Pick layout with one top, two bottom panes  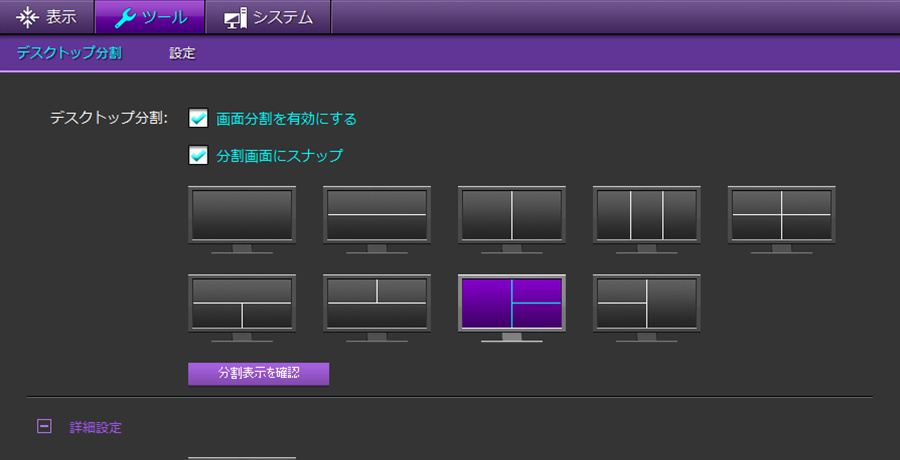click(x=242, y=303)
